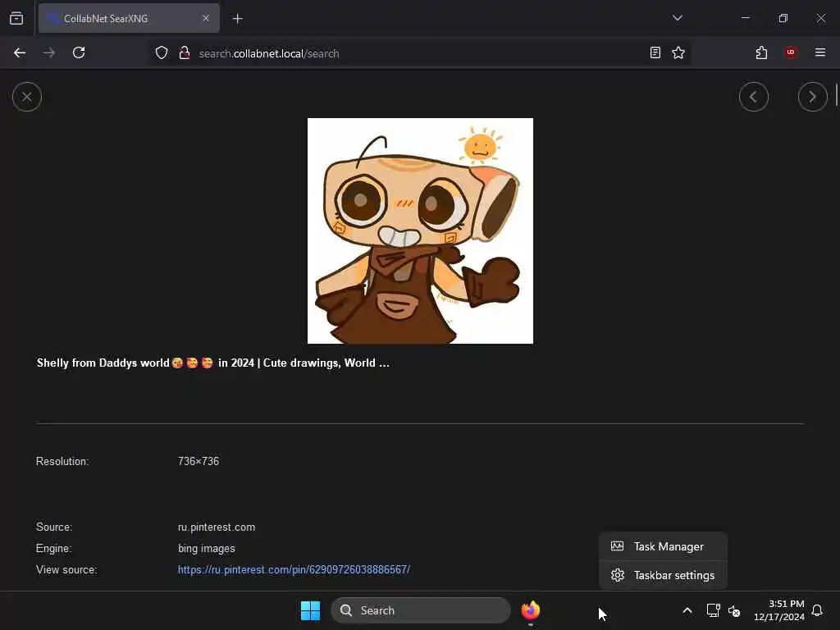Open the ru.pinterest.com pin source link
The height and width of the screenshot is (630, 840).
pos(294,569)
